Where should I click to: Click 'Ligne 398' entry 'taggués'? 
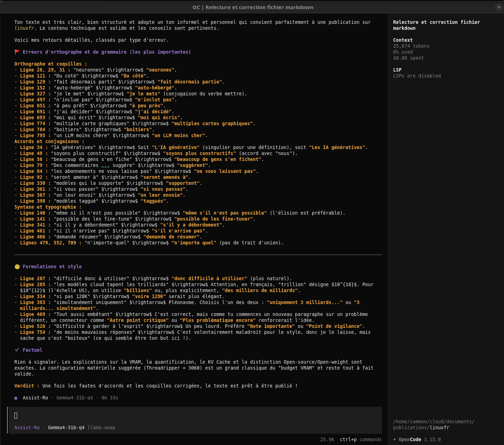92,201
